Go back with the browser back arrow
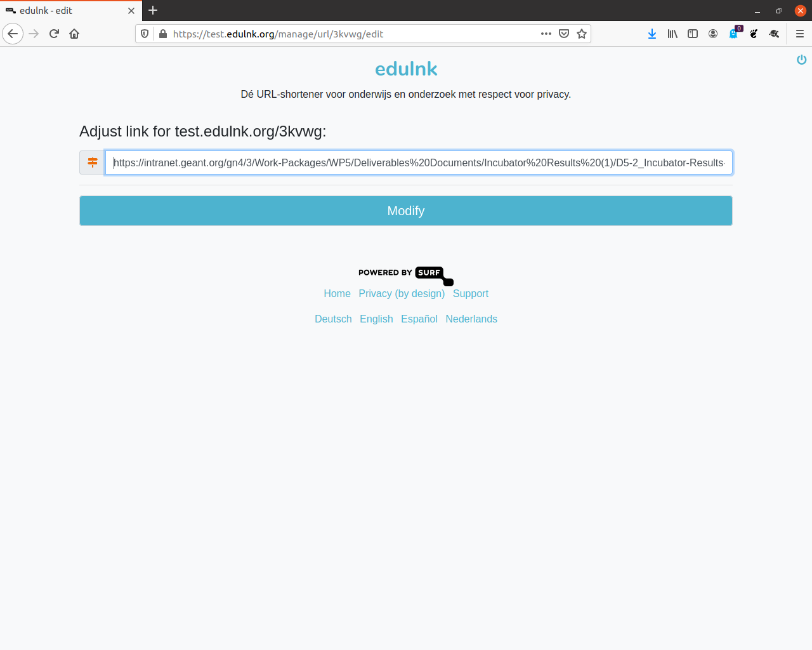Viewport: 812px width, 650px height. 13,34
